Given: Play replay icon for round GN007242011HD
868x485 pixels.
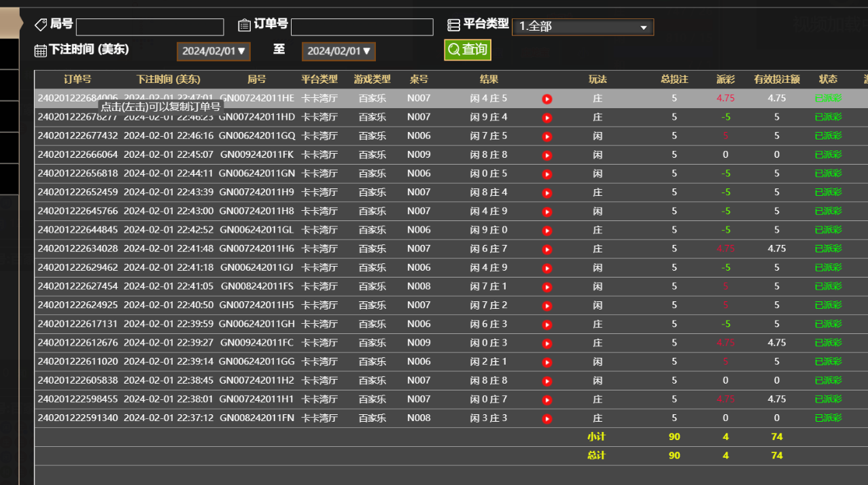Looking at the screenshot, I should 546,118.
